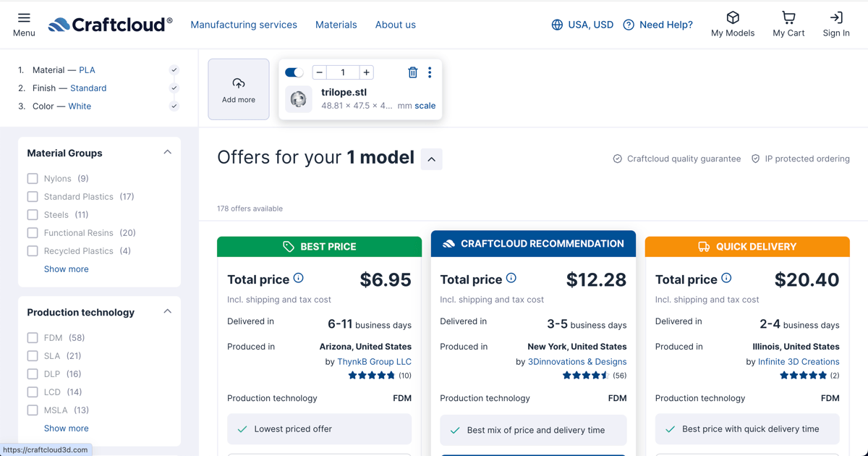Click the Finish step checkmark icon
The height and width of the screenshot is (456, 868).
coord(174,88)
